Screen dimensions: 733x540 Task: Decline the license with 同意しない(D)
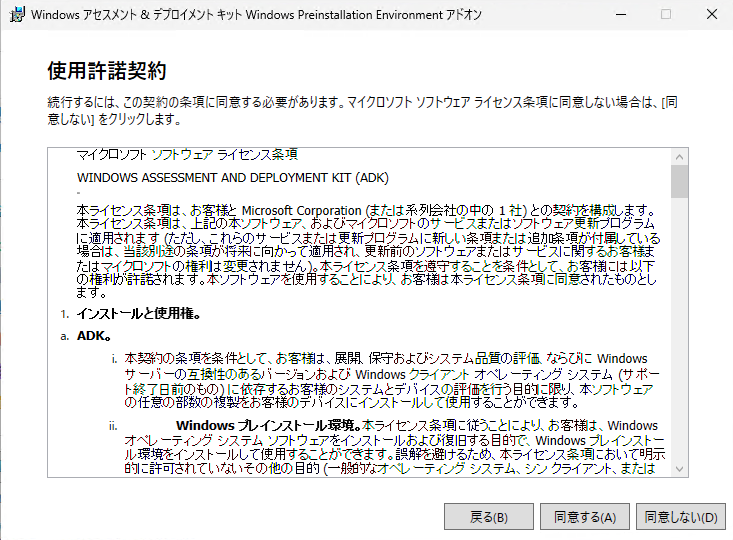coord(681,517)
